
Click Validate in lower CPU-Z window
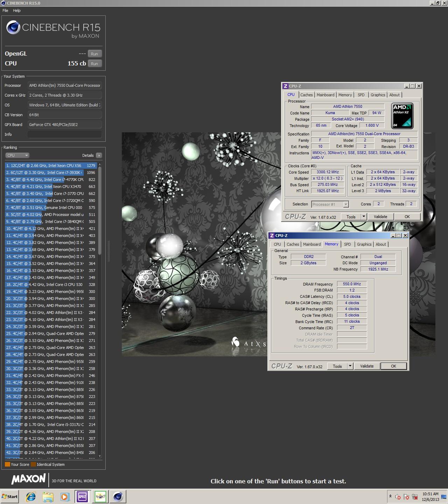click(x=367, y=366)
